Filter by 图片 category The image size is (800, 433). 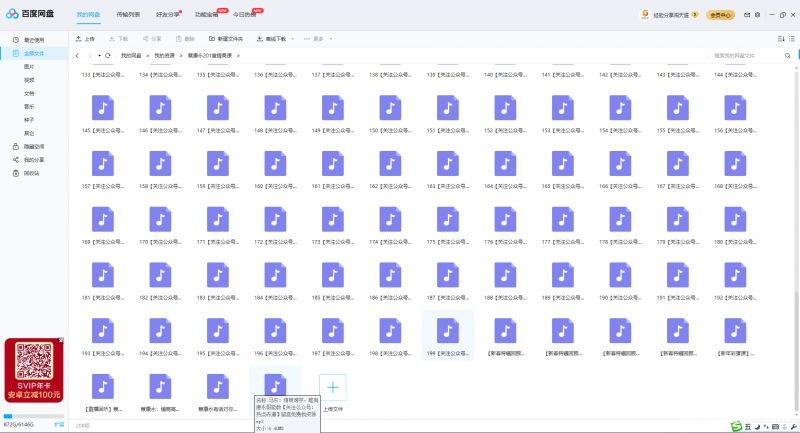coord(29,66)
